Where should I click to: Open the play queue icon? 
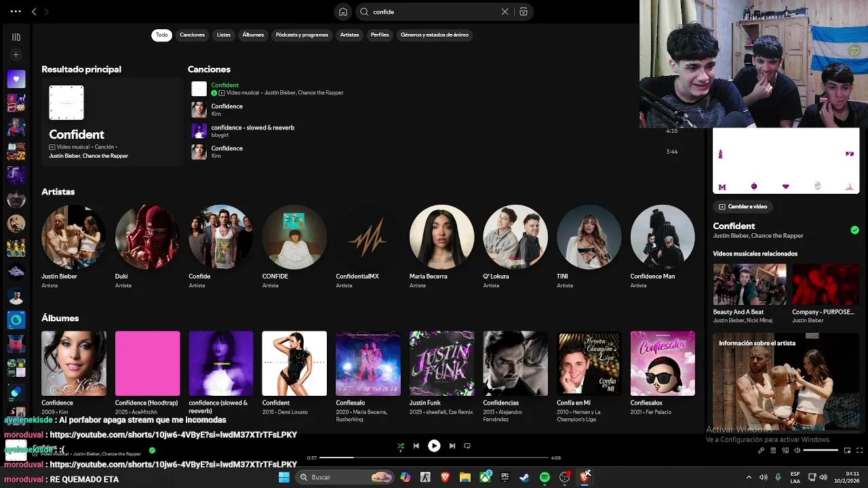tap(773, 450)
